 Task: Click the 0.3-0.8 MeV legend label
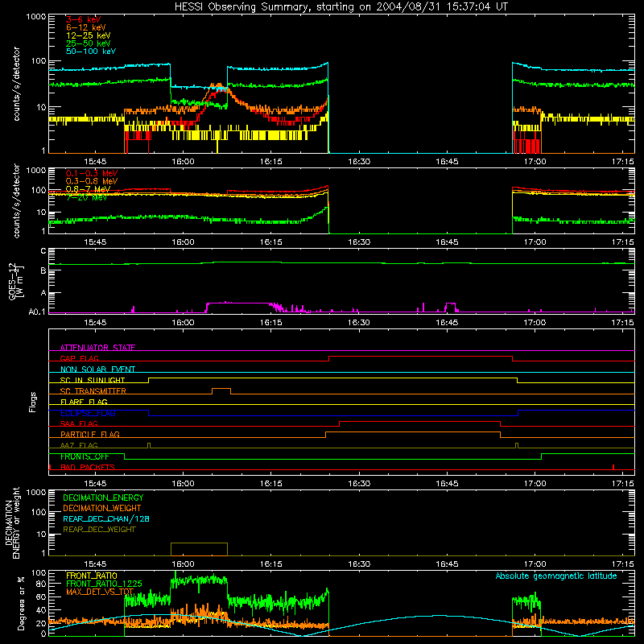[92, 181]
